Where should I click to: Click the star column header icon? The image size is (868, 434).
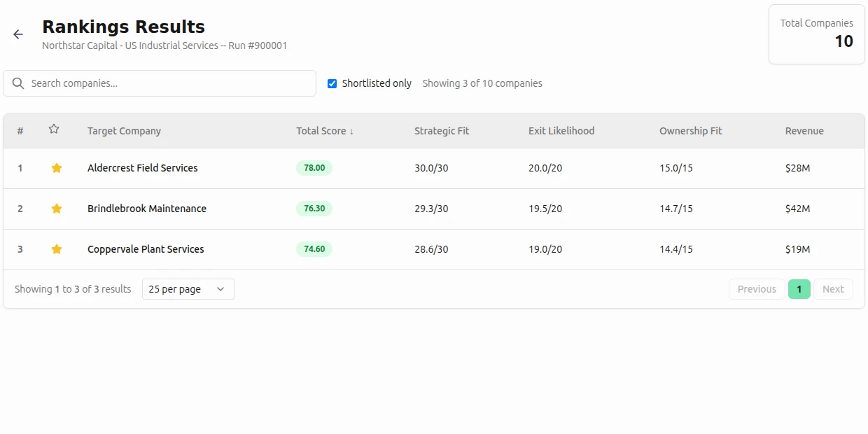coord(54,129)
